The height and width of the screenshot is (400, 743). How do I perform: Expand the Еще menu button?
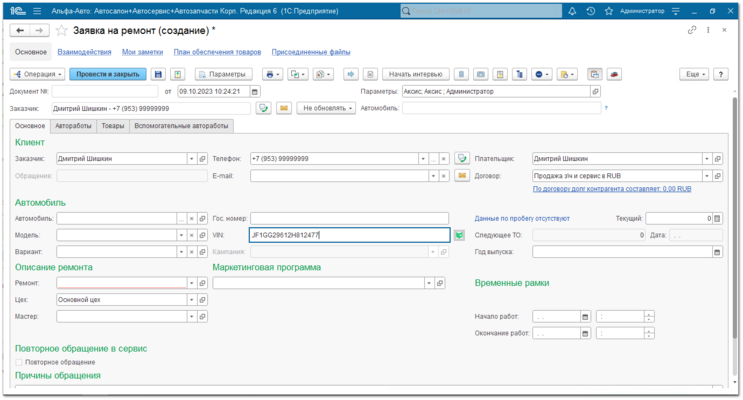point(694,74)
